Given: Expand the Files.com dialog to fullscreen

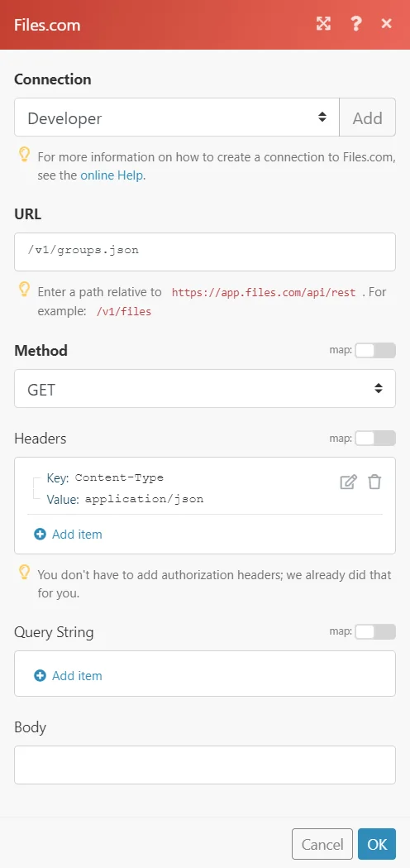Looking at the screenshot, I should [x=323, y=23].
